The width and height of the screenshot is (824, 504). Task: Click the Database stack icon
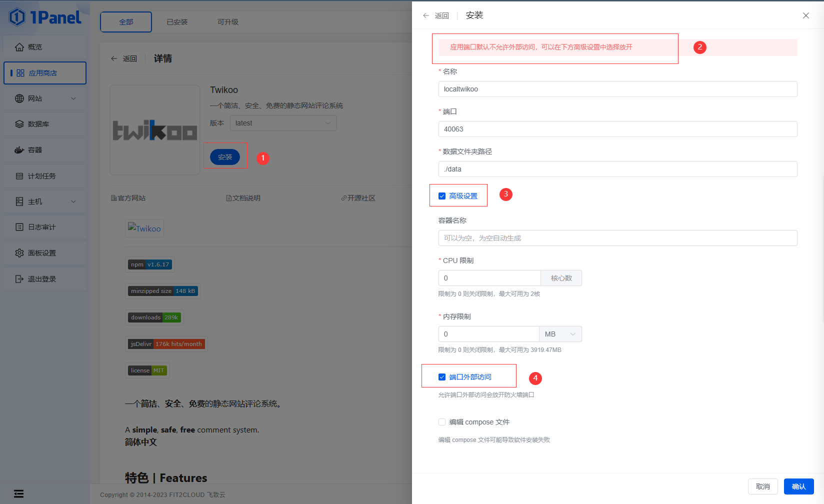(19, 124)
